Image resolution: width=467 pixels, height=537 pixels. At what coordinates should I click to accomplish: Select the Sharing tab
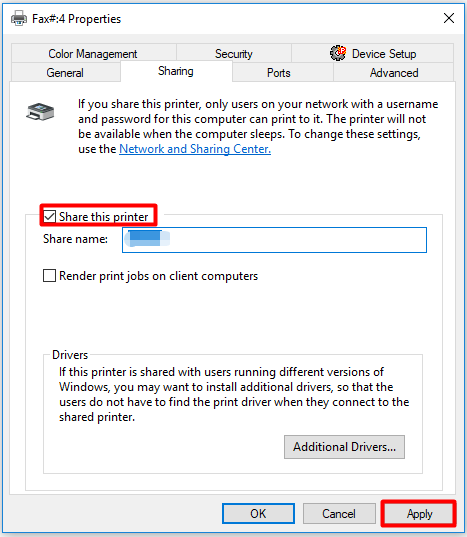176,71
